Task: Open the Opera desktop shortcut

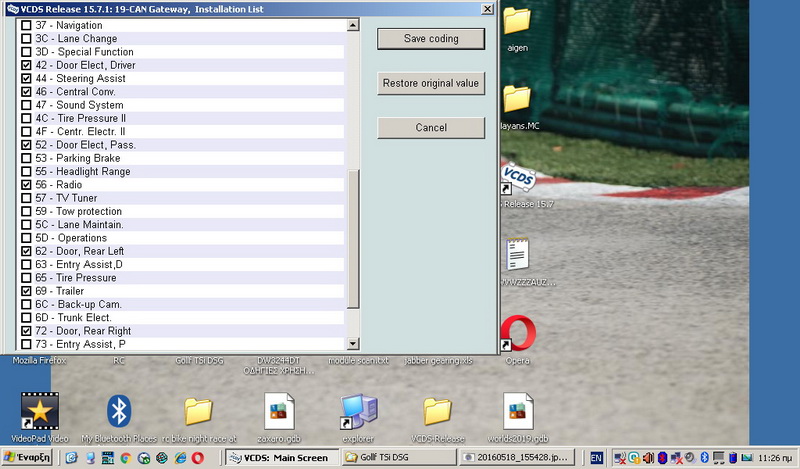Action: (x=518, y=333)
